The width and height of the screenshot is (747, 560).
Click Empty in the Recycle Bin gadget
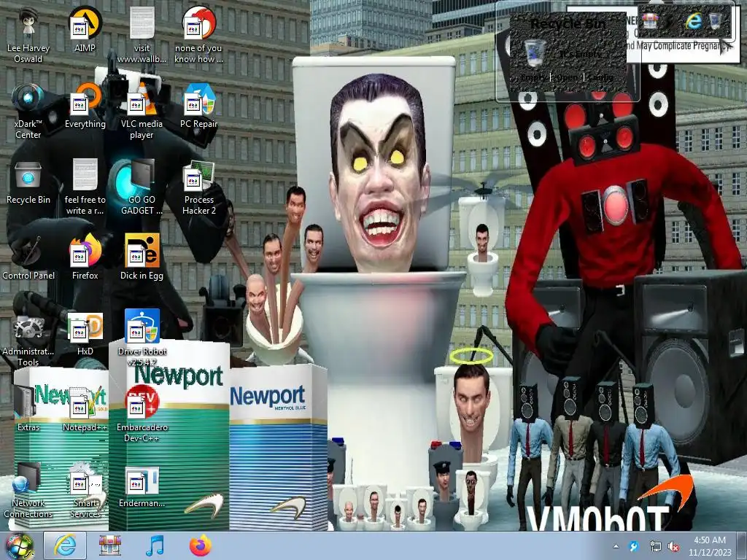[534, 77]
